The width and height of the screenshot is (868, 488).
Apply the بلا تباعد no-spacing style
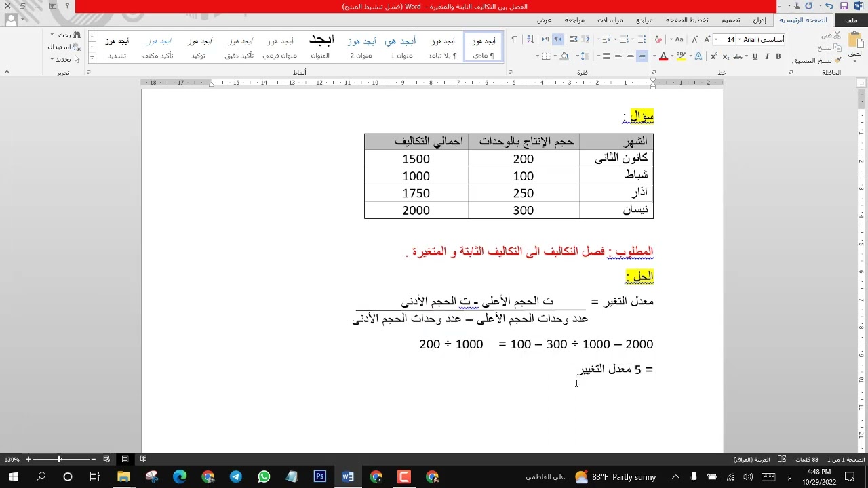coord(443,47)
